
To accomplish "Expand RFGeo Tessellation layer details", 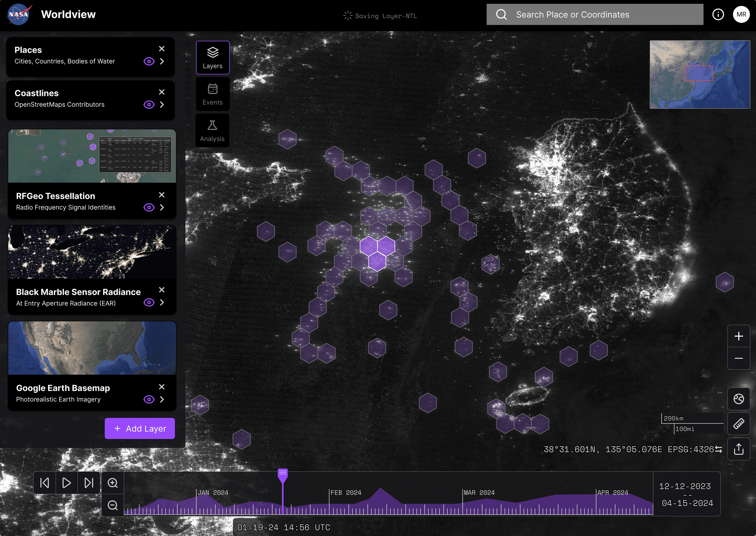I will click(x=162, y=207).
